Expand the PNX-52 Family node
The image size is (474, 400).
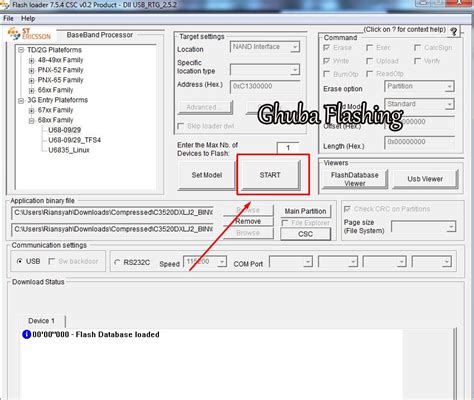tap(31, 71)
